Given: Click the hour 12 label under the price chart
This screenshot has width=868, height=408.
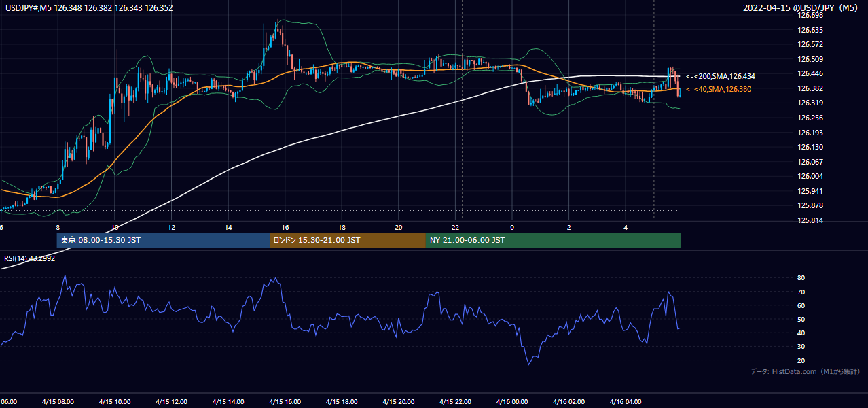Looking at the screenshot, I should click(x=171, y=228).
